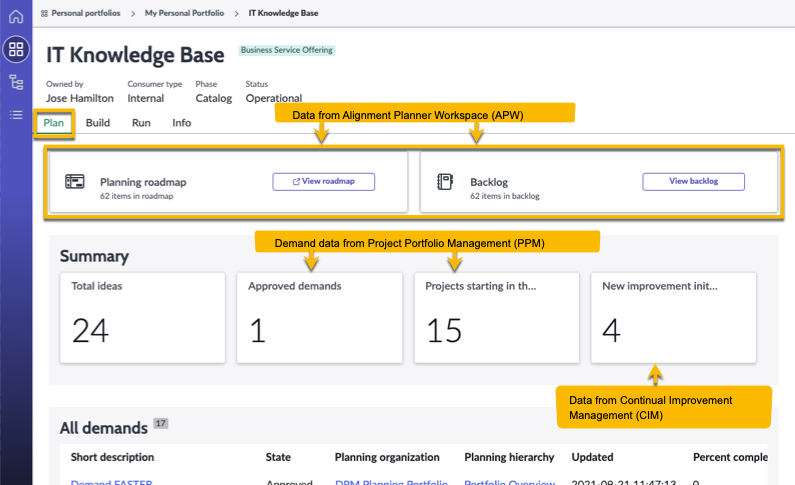The height and width of the screenshot is (485, 795).
Task: Click the Backlog notebook icon
Action: (x=445, y=181)
